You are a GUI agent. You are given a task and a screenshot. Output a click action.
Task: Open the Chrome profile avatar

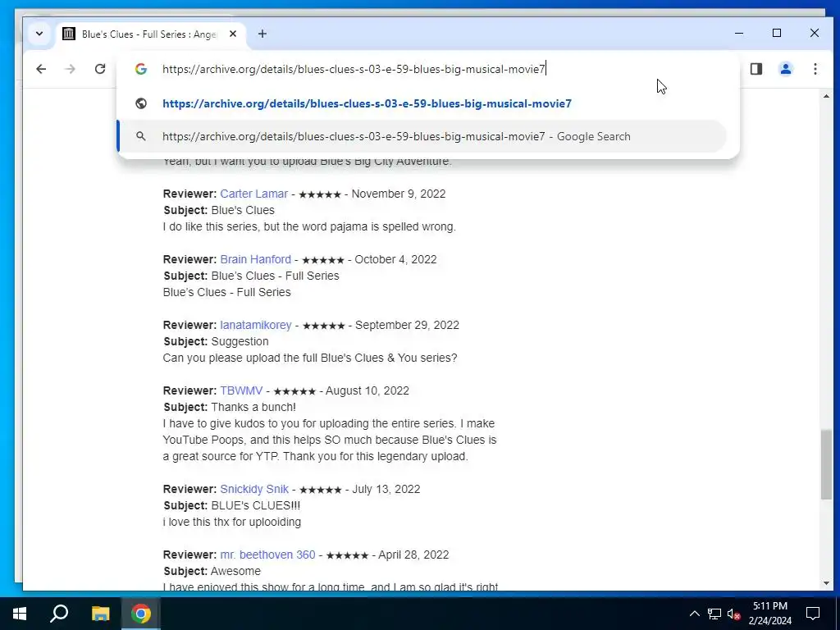(785, 69)
